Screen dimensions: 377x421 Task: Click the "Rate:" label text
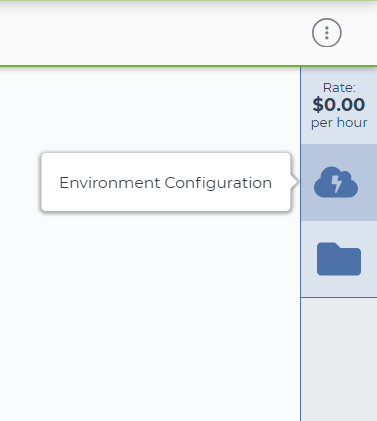(339, 88)
